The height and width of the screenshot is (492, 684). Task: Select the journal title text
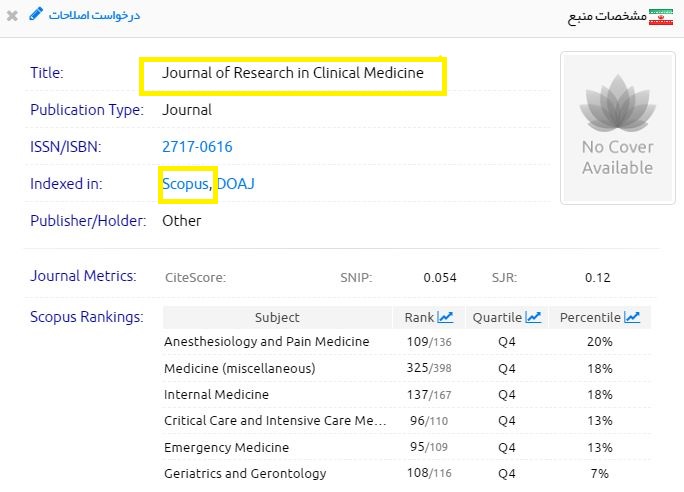point(292,73)
